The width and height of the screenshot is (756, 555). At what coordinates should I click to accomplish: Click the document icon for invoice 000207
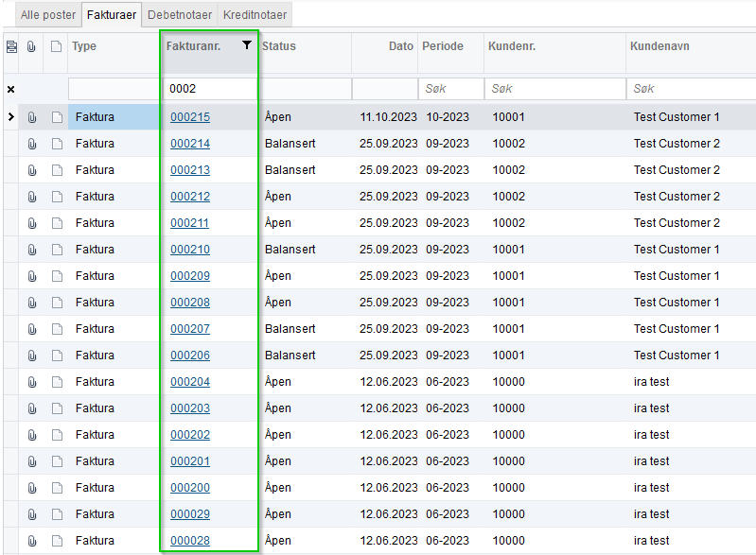[57, 329]
